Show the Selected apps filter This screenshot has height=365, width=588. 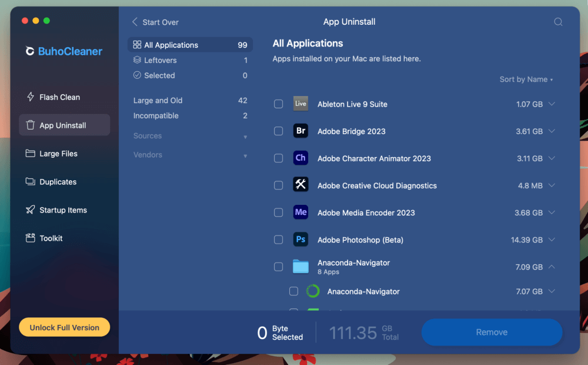pos(190,75)
